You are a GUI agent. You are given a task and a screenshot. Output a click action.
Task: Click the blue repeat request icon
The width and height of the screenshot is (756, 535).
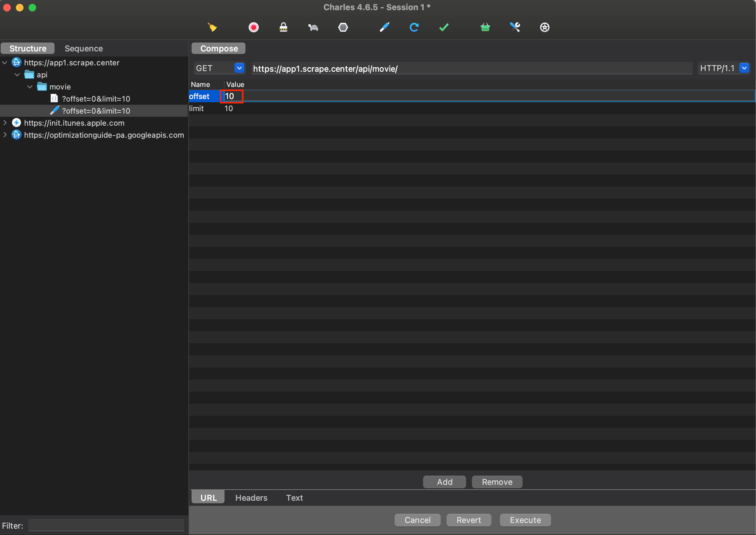point(414,27)
